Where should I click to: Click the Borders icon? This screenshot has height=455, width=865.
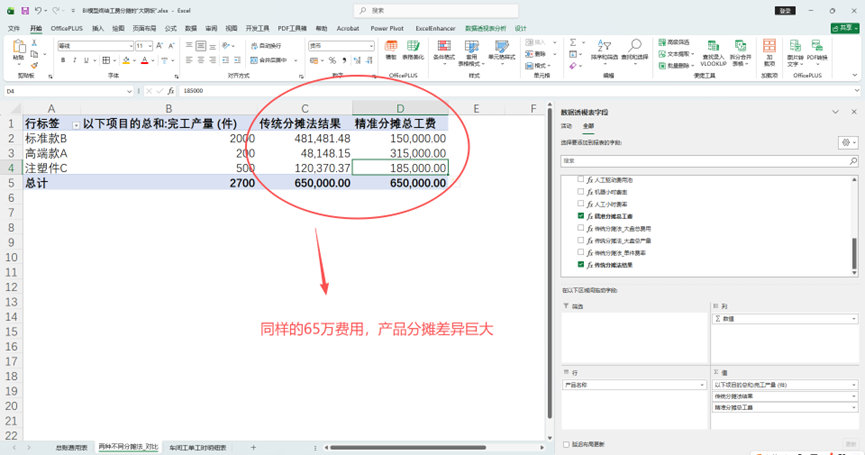point(106,60)
